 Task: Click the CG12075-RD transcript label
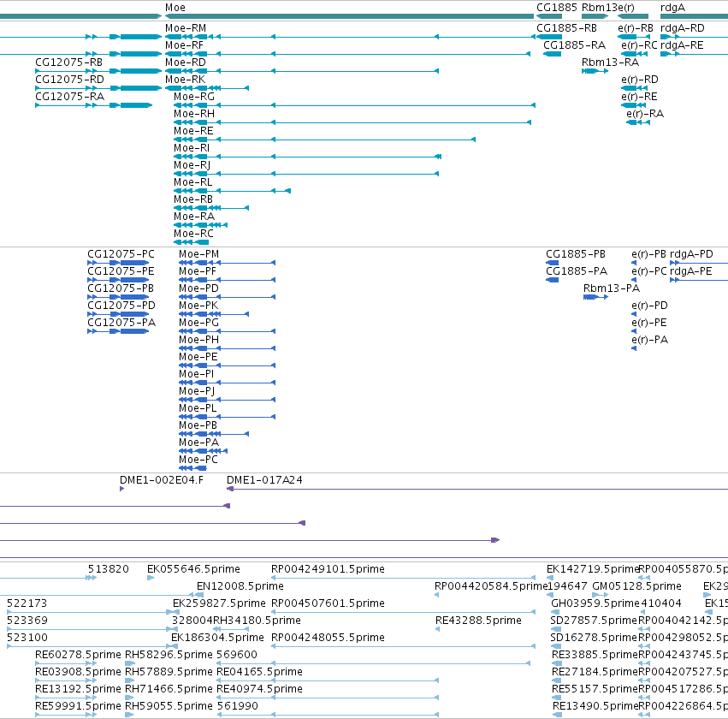tap(69, 80)
